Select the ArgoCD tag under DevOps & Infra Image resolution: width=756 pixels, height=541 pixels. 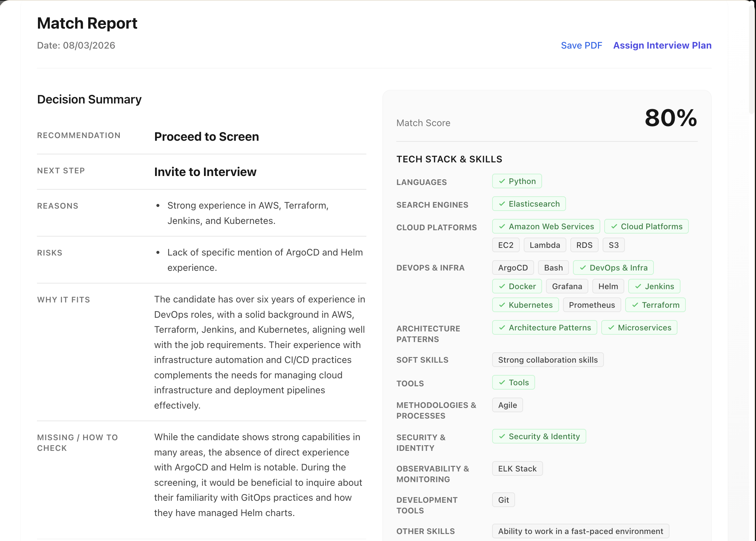(513, 267)
